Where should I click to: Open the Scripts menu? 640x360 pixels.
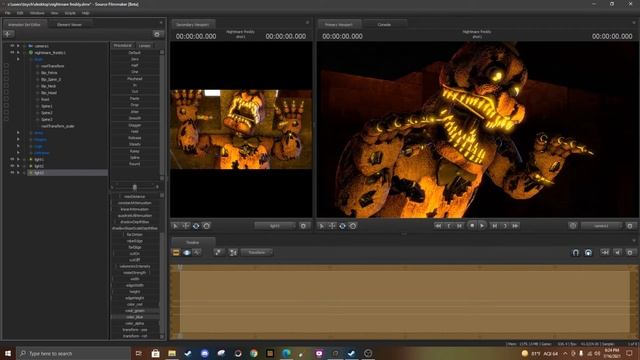pos(70,13)
